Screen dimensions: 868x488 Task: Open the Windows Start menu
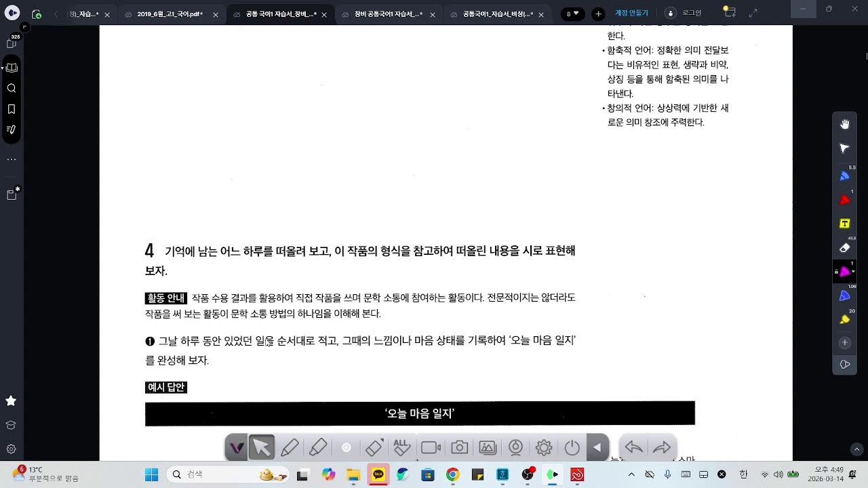151,474
